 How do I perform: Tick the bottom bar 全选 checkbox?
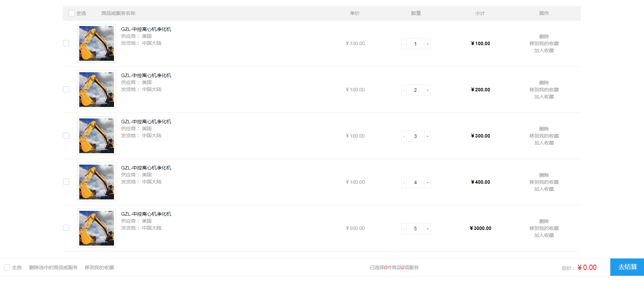tap(7, 267)
